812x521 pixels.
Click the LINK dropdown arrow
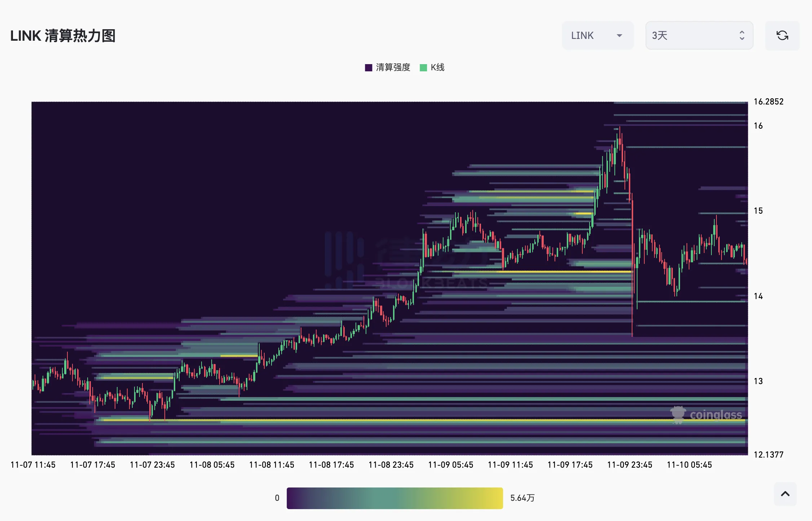[x=619, y=35]
